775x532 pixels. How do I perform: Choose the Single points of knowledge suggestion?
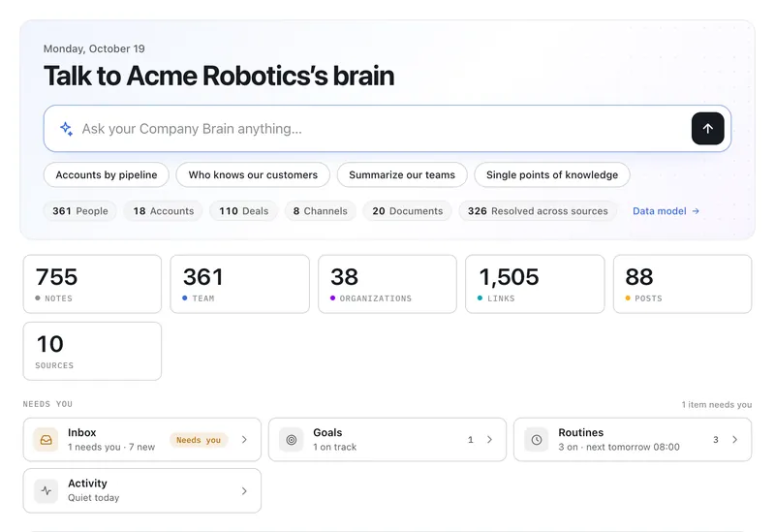pyautogui.click(x=551, y=175)
